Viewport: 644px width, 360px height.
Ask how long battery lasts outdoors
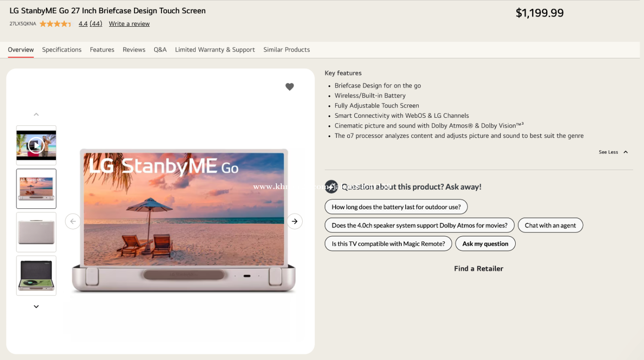(x=396, y=207)
